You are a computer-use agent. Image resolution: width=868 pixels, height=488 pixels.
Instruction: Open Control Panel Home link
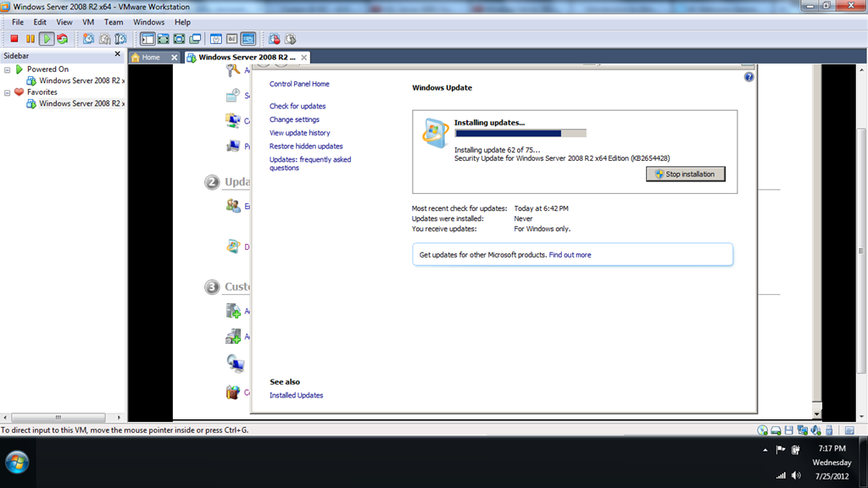299,84
